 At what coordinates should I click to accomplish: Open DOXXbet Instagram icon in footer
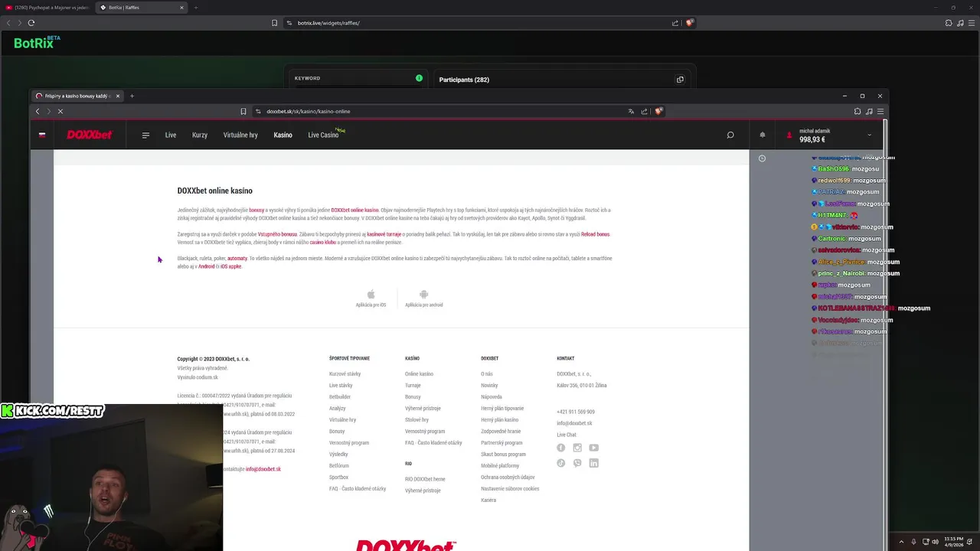(577, 448)
